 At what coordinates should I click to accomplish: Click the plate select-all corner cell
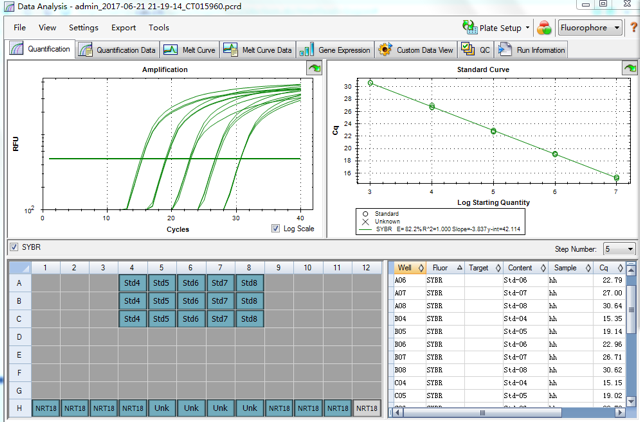click(20, 268)
